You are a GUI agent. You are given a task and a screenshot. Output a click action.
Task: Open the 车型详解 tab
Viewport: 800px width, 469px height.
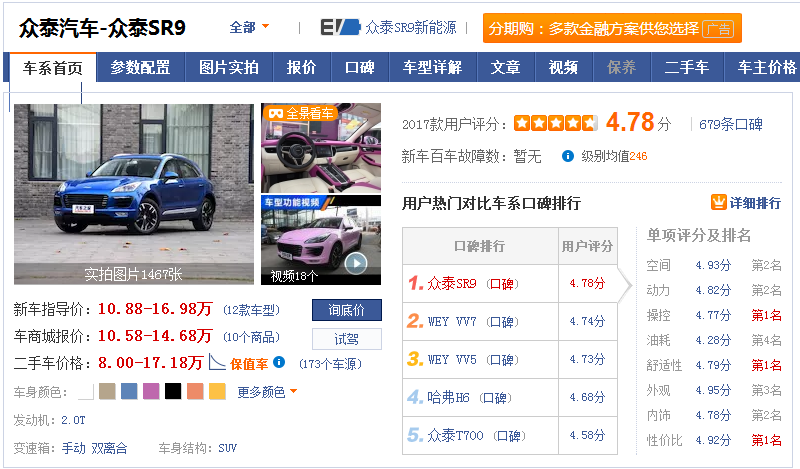click(433, 67)
